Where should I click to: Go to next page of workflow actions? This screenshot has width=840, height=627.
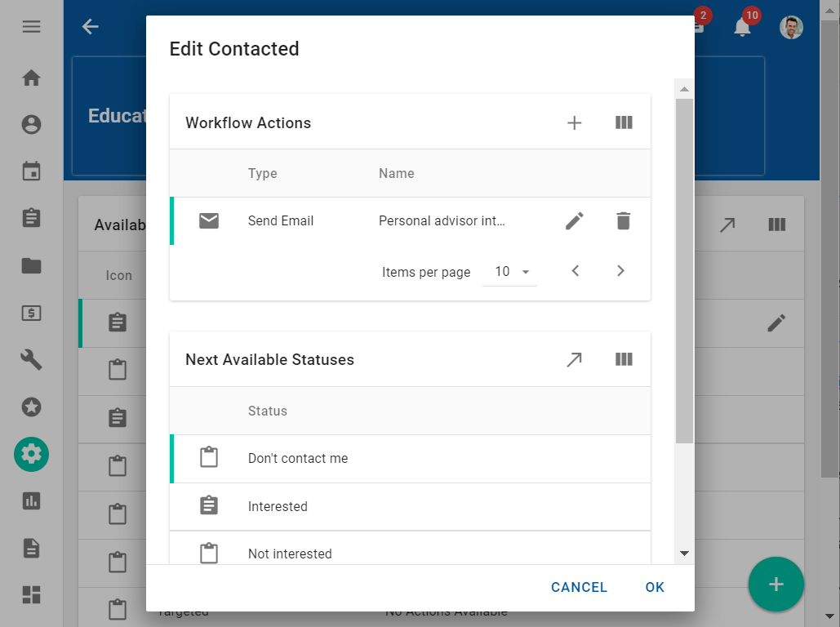[620, 271]
